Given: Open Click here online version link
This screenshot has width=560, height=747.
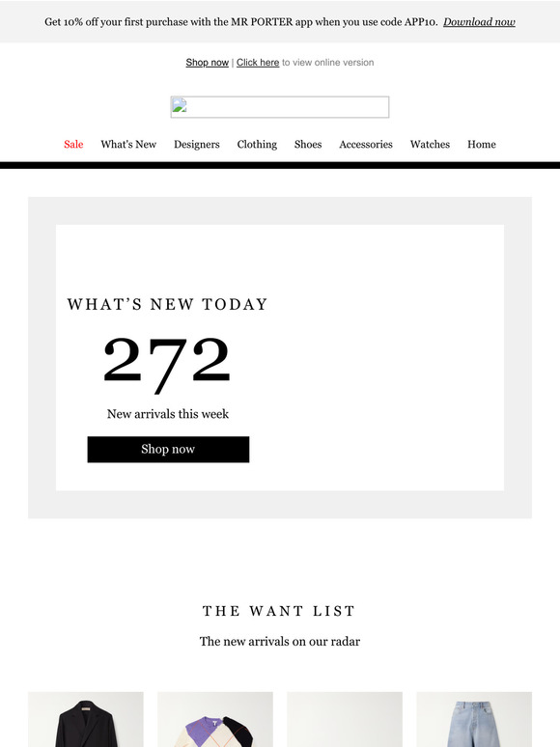Looking at the screenshot, I should point(258,63).
